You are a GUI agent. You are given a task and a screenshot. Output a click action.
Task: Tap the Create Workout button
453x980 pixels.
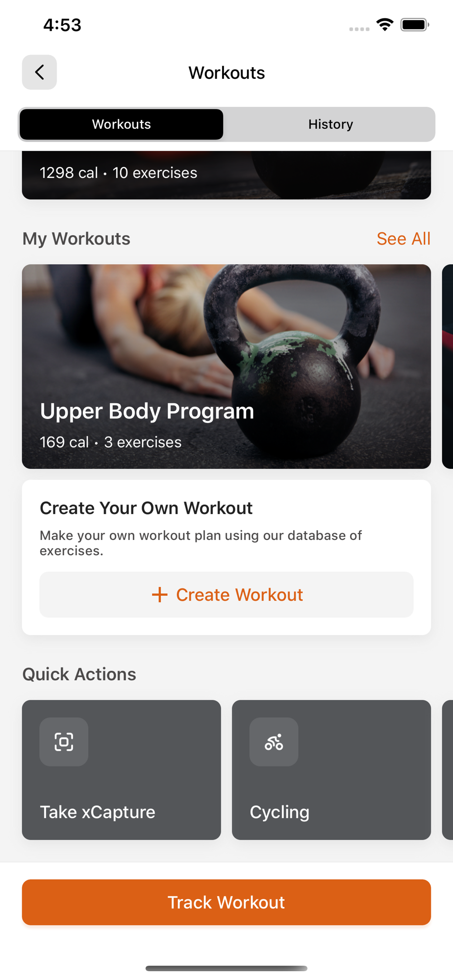click(226, 595)
